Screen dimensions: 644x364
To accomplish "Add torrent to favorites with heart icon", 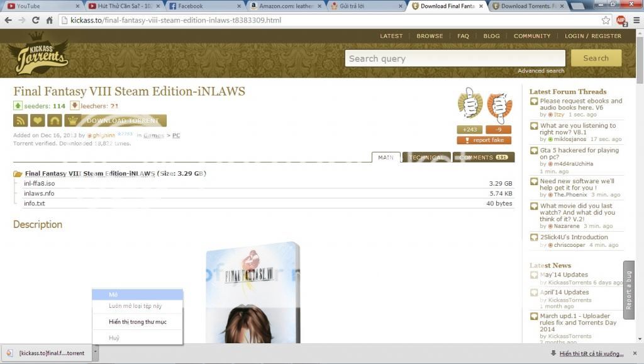I will point(37,120).
